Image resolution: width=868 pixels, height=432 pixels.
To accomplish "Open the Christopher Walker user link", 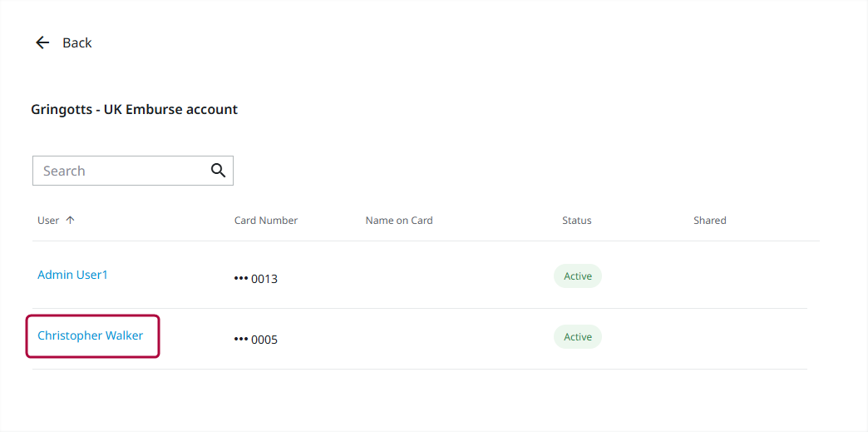I will pos(90,335).
